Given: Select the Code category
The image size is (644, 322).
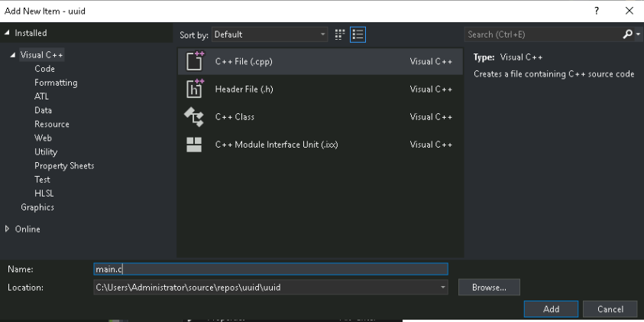Looking at the screenshot, I should [44, 69].
